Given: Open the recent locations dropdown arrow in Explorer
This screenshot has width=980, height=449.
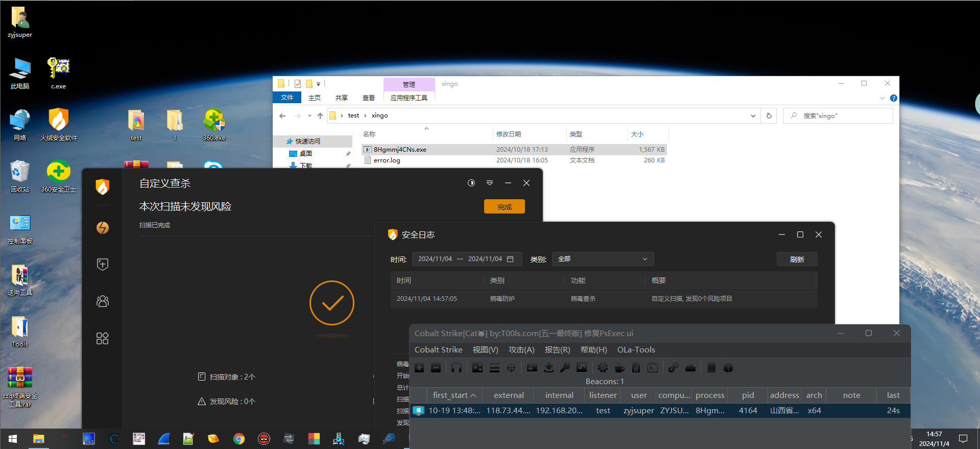Looking at the screenshot, I should tap(309, 116).
